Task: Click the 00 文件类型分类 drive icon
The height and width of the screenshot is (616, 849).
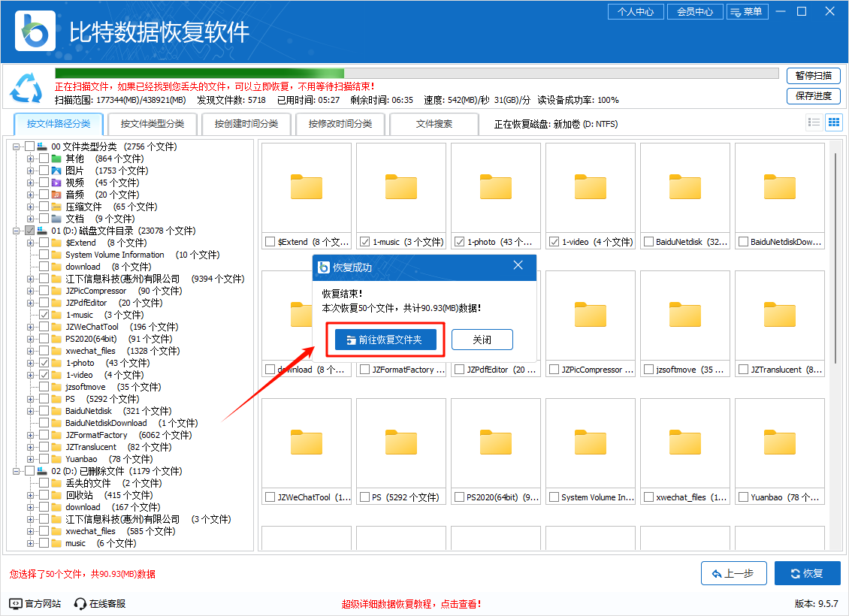Action: (41, 146)
